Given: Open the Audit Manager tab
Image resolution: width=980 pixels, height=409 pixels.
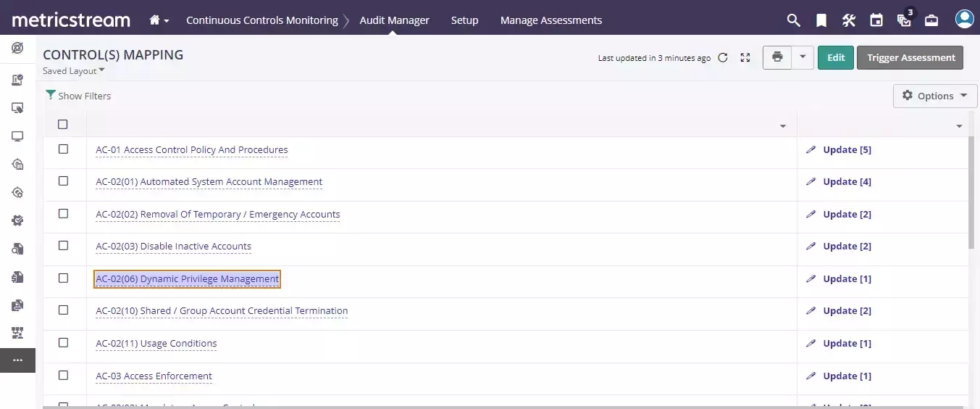Looking at the screenshot, I should coord(395,20).
